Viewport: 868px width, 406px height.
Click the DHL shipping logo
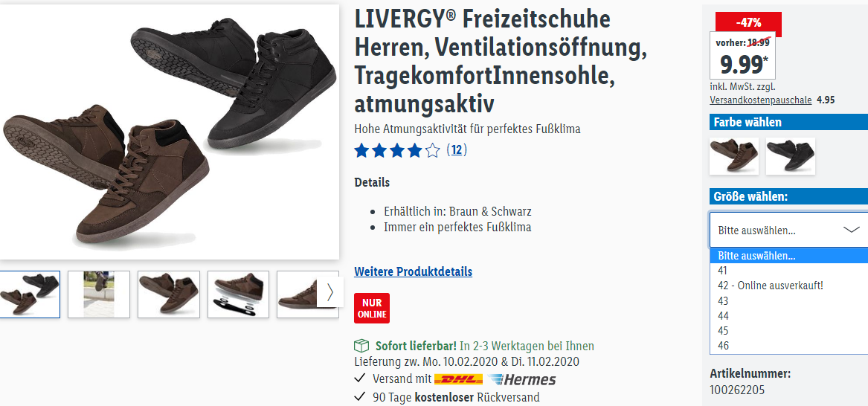click(x=458, y=379)
